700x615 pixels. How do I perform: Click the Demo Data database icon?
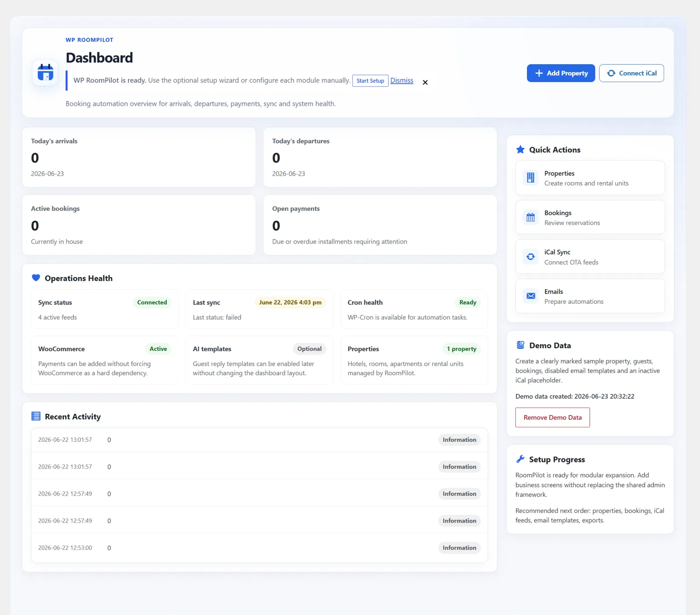point(520,345)
